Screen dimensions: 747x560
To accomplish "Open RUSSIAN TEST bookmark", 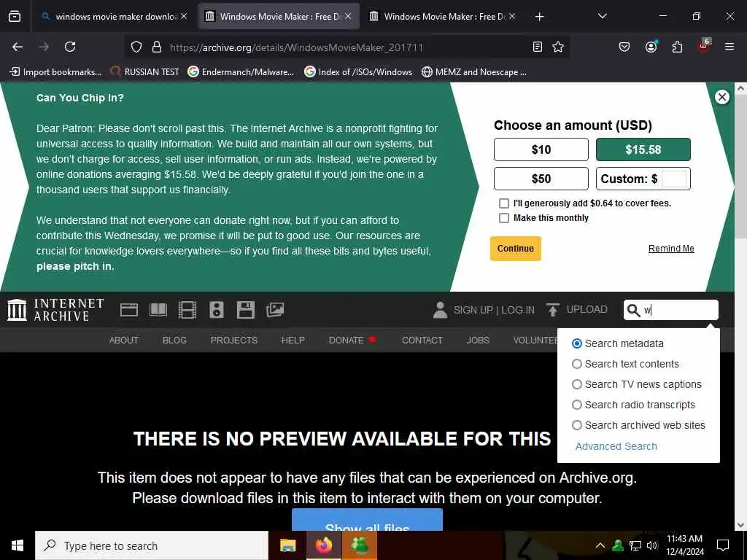I will 144,72.
